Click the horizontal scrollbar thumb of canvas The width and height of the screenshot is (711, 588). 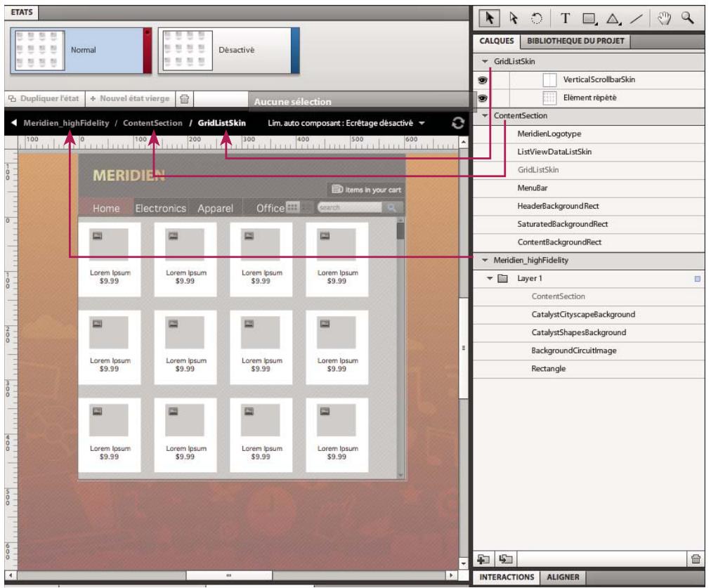(229, 575)
